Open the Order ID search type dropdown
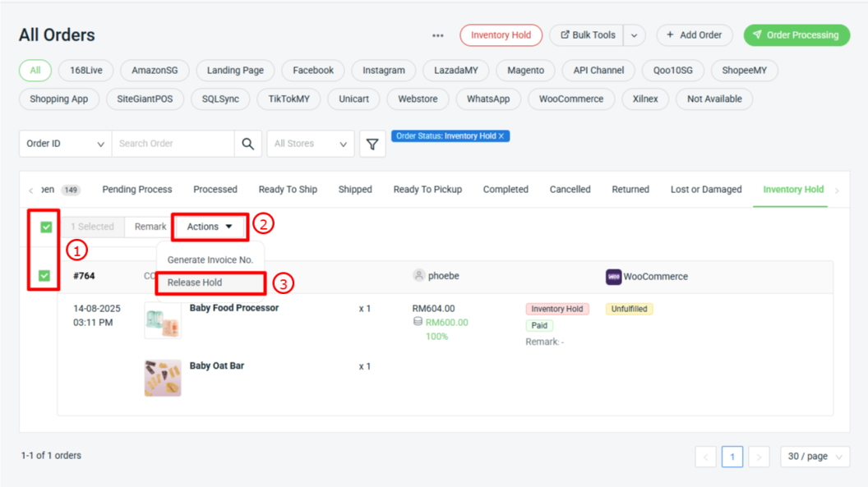868x487 pixels. [65, 144]
